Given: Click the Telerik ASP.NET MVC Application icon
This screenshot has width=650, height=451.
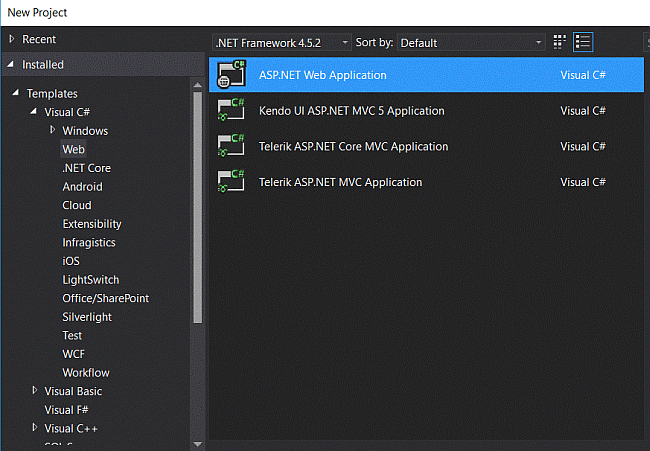Looking at the screenshot, I should [x=232, y=182].
